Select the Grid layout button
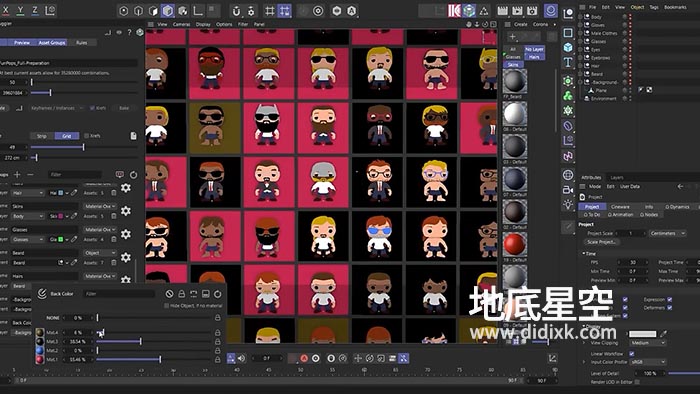This screenshot has height=394, width=700. click(x=67, y=136)
